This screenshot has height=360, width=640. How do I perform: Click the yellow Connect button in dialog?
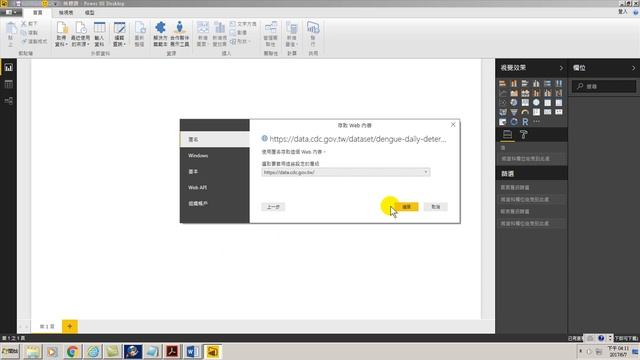407,207
